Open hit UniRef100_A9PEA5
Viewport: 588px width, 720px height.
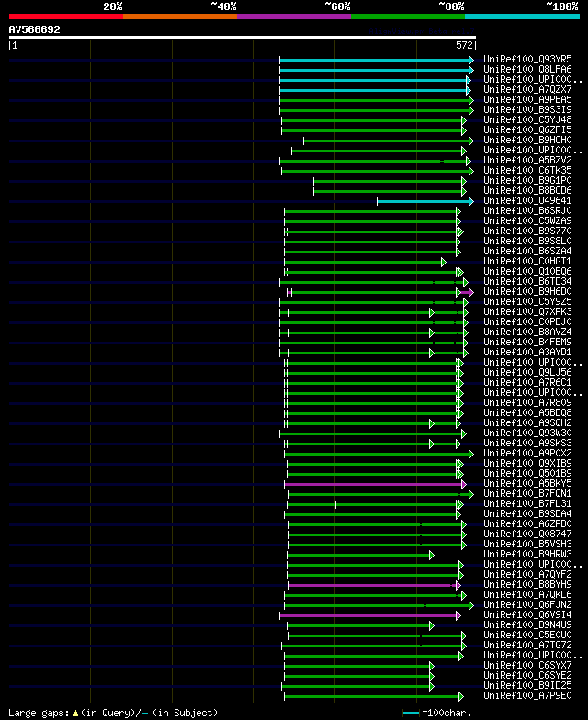[527, 99]
